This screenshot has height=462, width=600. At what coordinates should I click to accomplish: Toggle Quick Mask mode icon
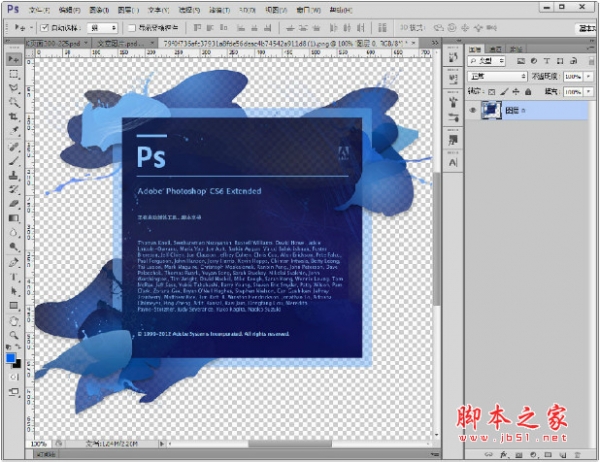pos(14,377)
